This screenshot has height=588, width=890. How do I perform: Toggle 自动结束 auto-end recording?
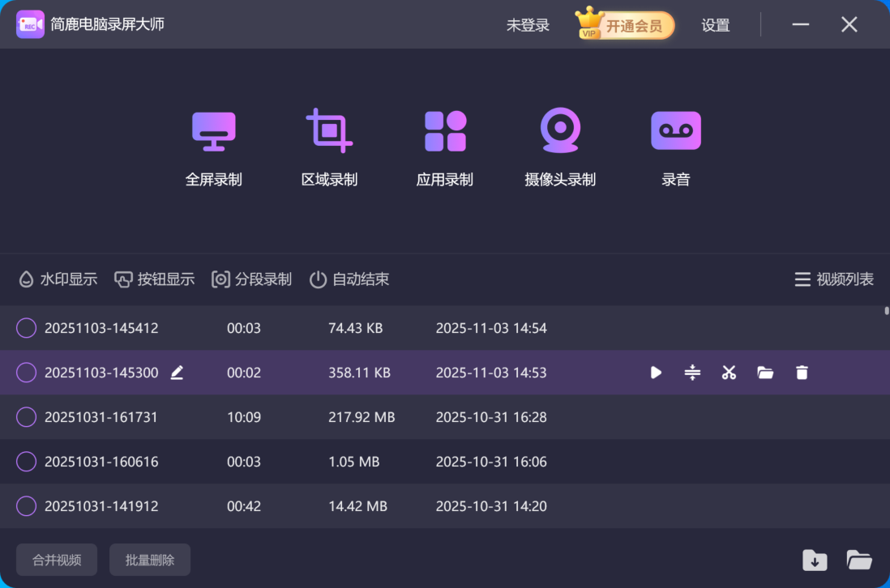point(349,279)
